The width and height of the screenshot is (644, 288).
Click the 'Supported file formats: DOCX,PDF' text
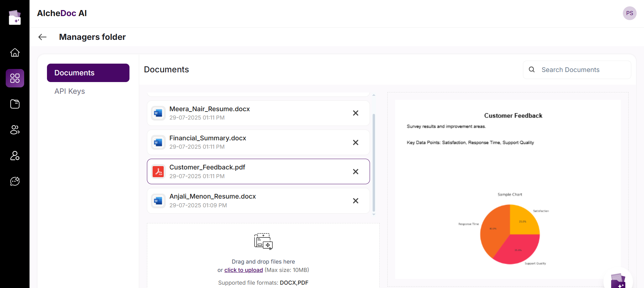coord(263,283)
